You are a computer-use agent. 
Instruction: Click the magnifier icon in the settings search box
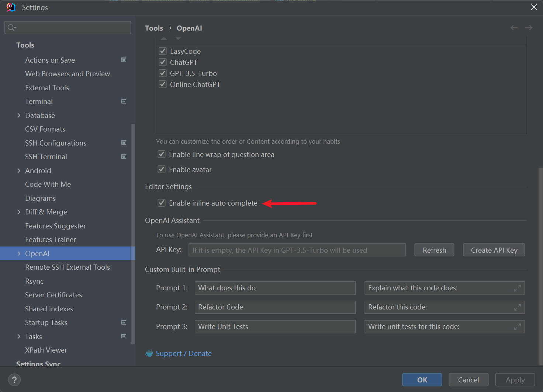(11, 27)
